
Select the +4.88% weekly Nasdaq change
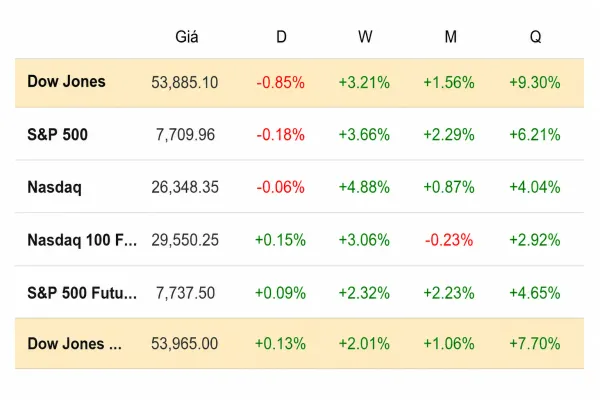pos(364,187)
